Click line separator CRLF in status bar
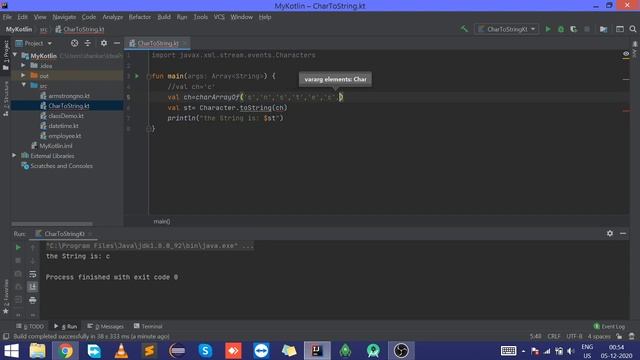The width and height of the screenshot is (640, 360). coord(553,337)
